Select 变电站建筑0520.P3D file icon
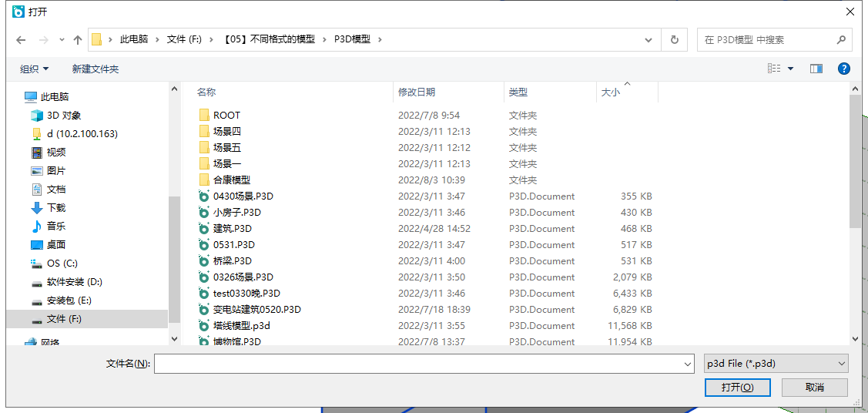Viewport: 868px width, 413px height. point(205,310)
